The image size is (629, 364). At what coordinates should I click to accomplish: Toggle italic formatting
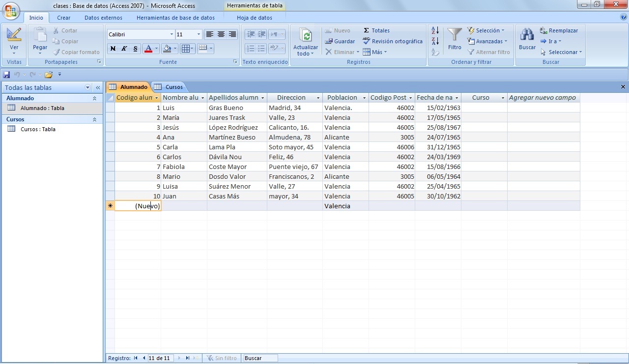pyautogui.click(x=124, y=49)
